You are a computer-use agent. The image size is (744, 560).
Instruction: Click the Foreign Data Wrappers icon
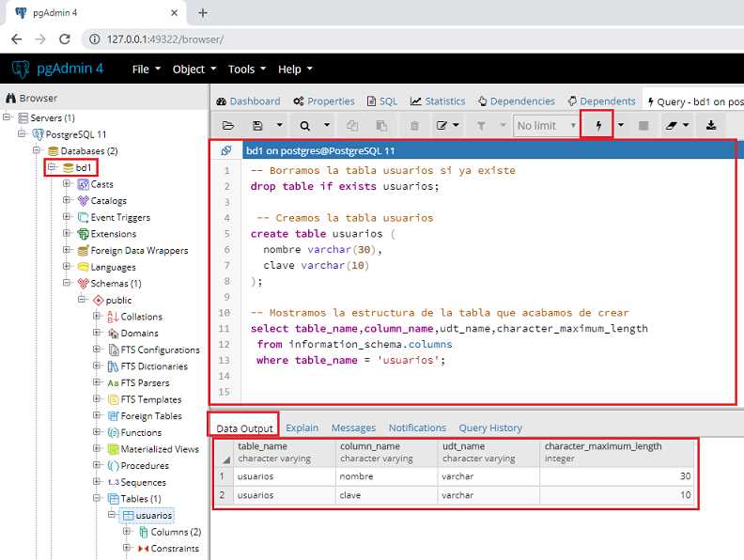coord(83,251)
